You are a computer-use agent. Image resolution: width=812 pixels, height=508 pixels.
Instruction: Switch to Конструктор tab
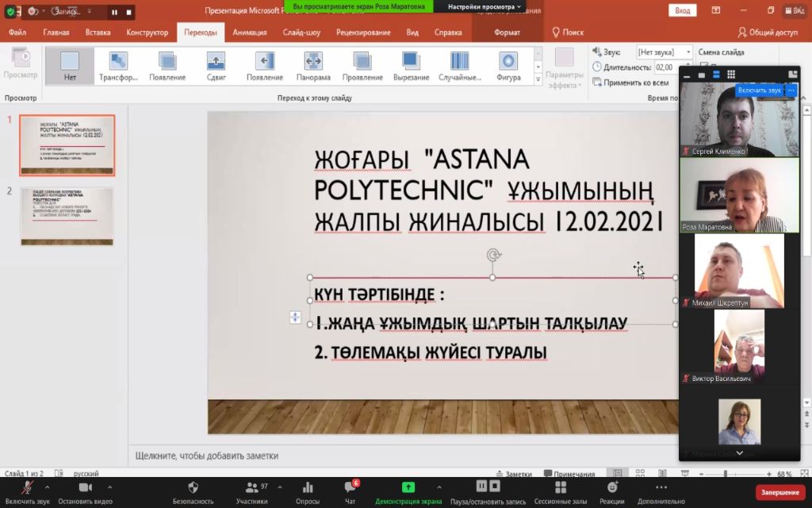click(147, 32)
